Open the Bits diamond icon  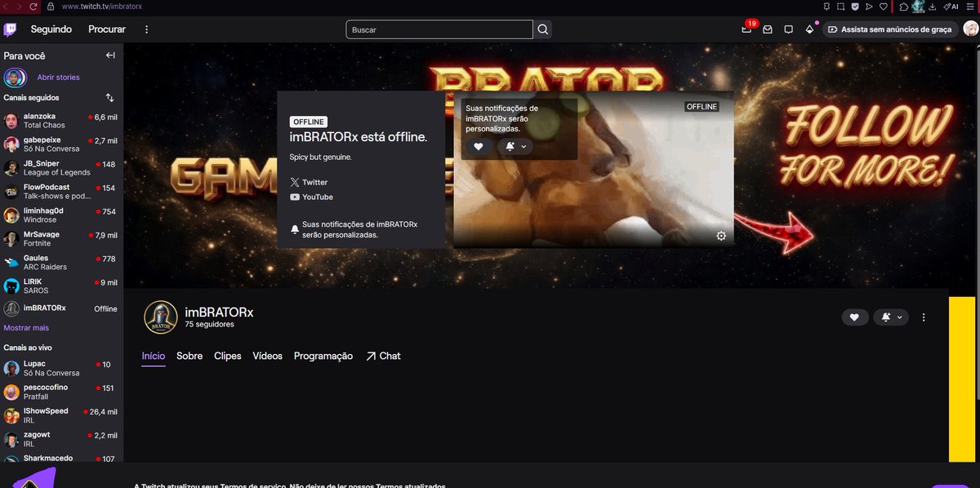(x=809, y=29)
